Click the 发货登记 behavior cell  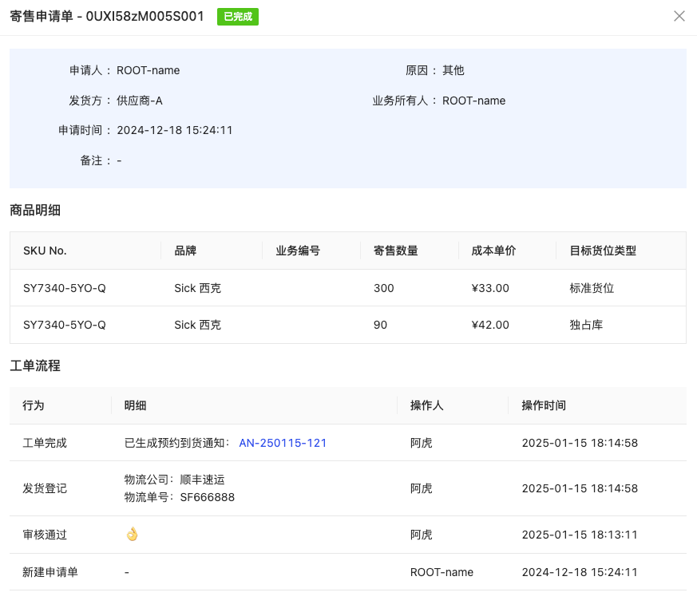click(x=45, y=488)
